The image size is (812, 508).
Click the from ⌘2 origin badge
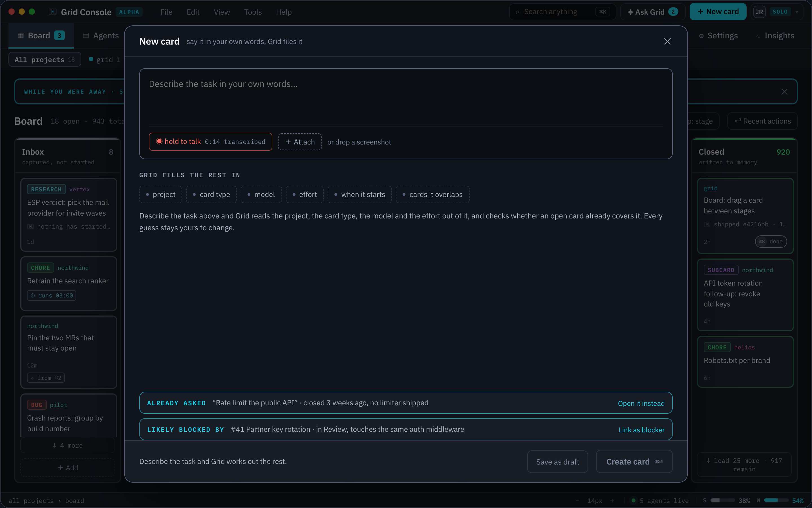tap(46, 378)
